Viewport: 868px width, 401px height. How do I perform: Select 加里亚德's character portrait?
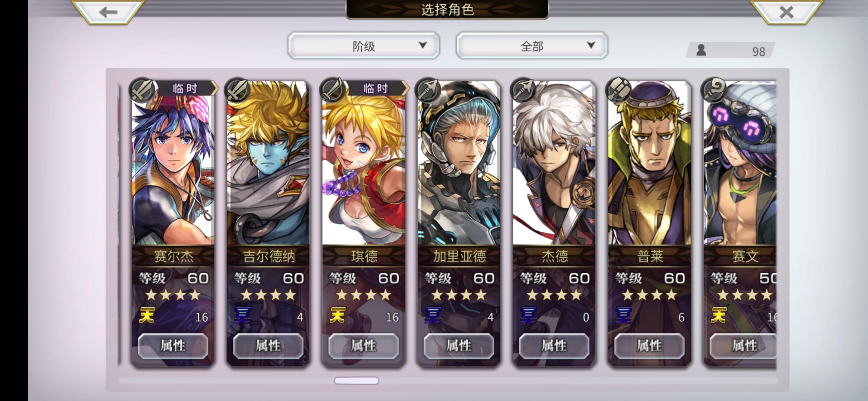point(459,163)
